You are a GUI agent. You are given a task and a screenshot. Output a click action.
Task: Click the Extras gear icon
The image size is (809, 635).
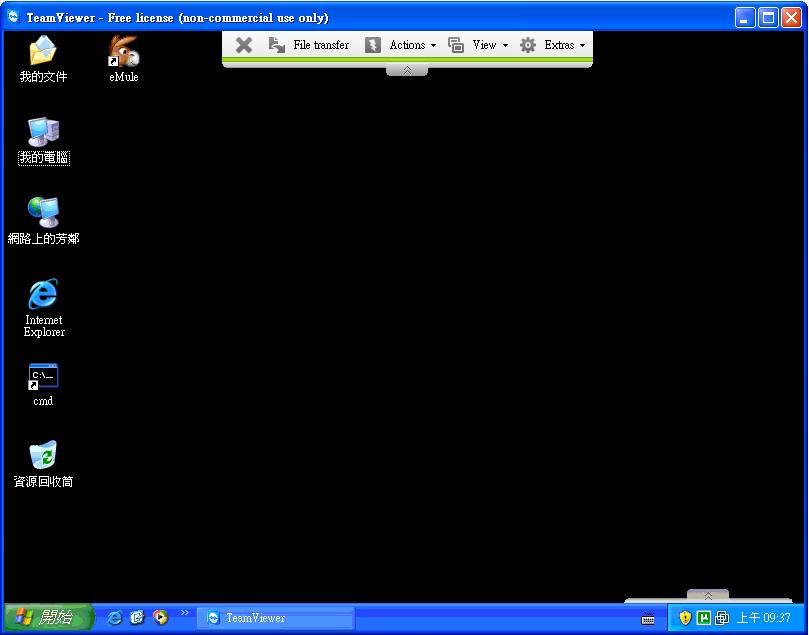527,45
